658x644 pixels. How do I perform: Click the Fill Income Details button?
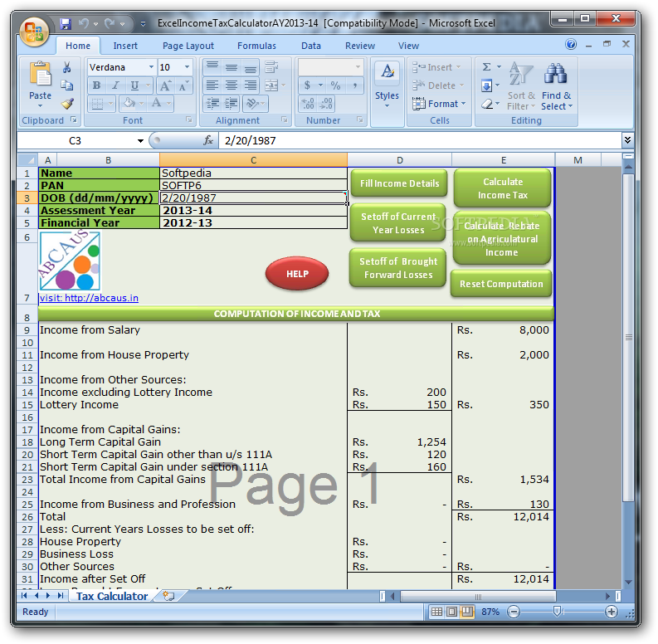399,183
